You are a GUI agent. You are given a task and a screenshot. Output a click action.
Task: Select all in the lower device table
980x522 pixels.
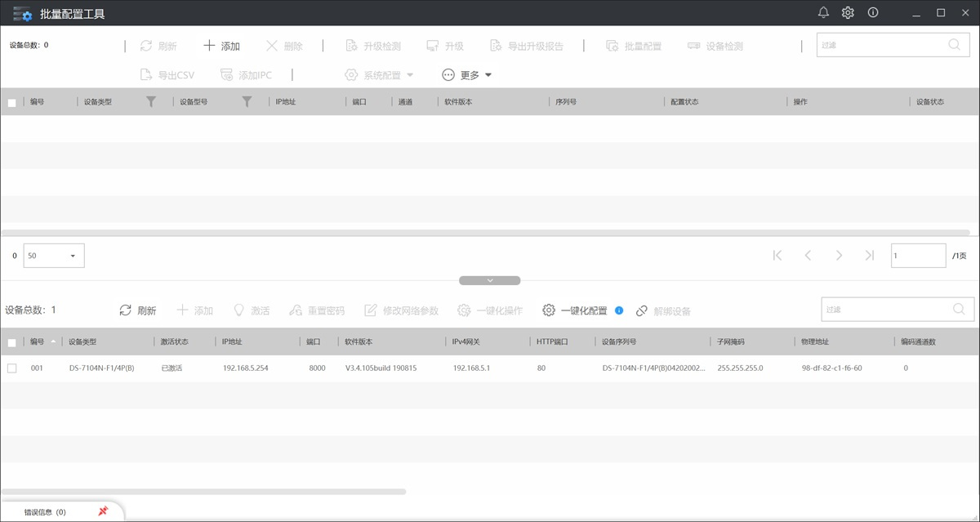pyautogui.click(x=11, y=342)
